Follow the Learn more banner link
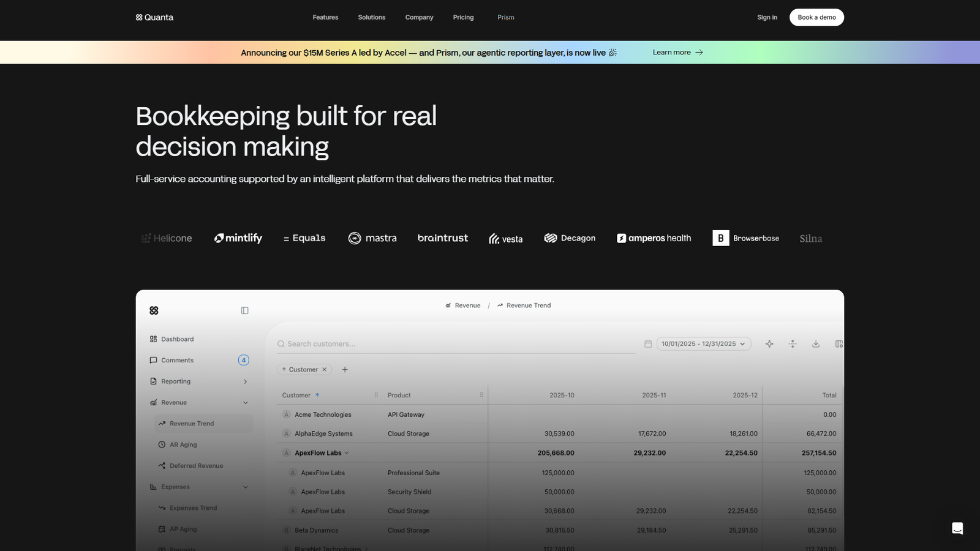This screenshot has height=551, width=980. (677, 52)
